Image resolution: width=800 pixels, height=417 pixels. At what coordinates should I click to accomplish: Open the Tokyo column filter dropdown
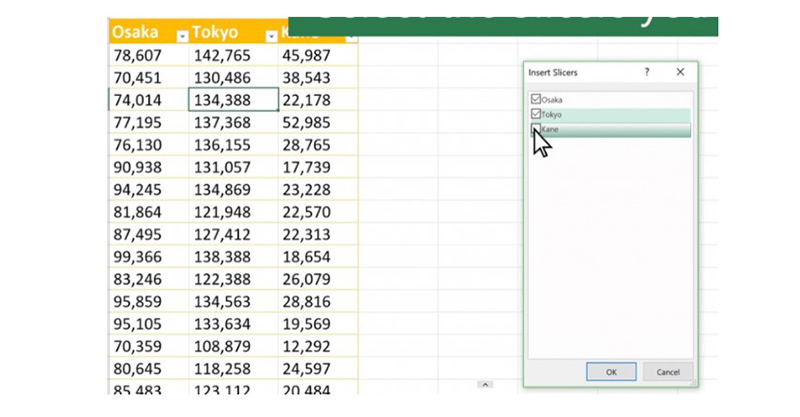tap(271, 36)
